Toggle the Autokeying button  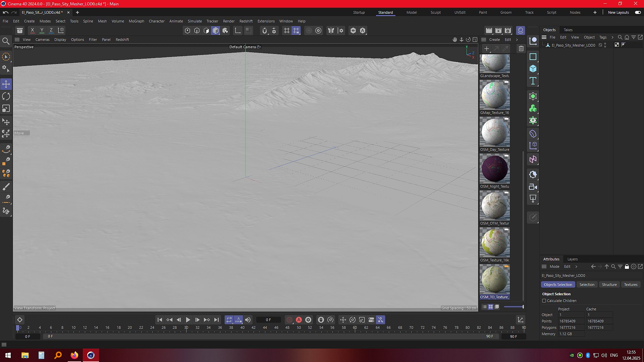pyautogui.click(x=299, y=320)
